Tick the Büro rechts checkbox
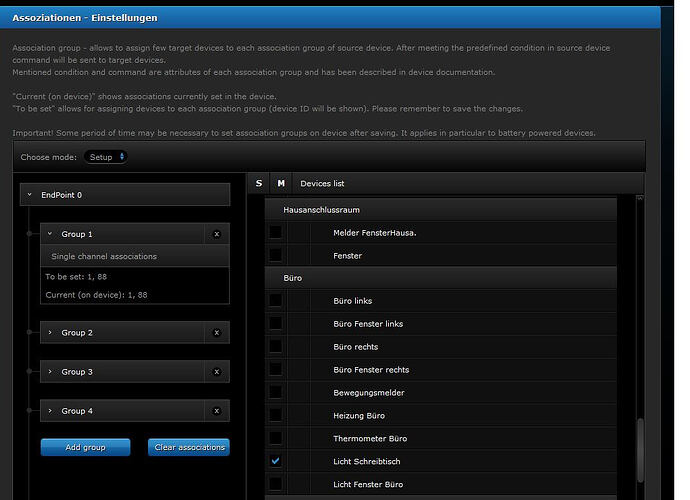Screen dimensions: 690x500 [x=275, y=346]
